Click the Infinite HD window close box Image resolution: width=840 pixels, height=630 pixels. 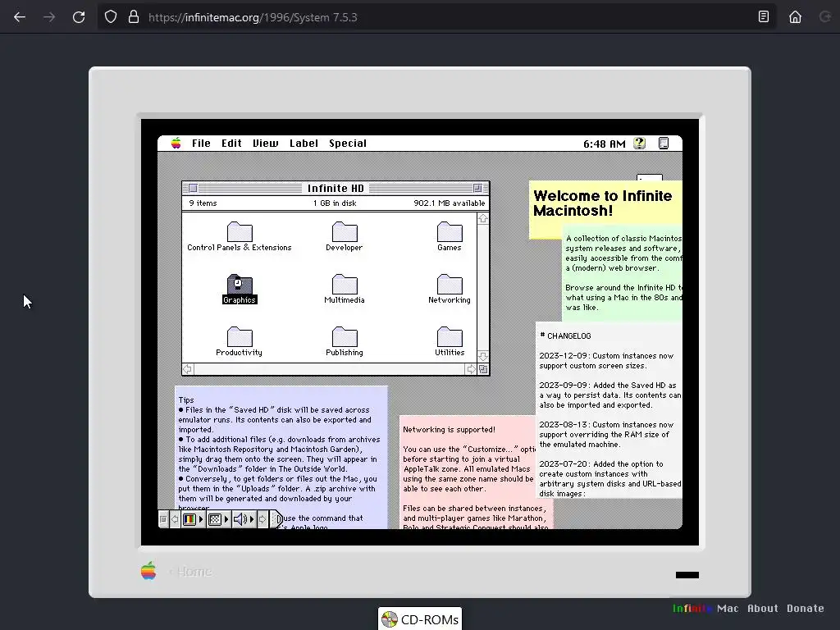coord(194,188)
